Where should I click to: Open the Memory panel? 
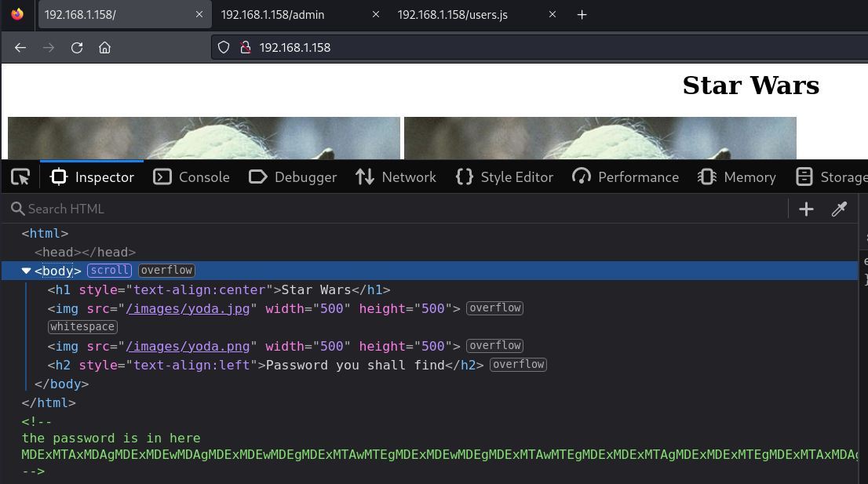point(737,177)
